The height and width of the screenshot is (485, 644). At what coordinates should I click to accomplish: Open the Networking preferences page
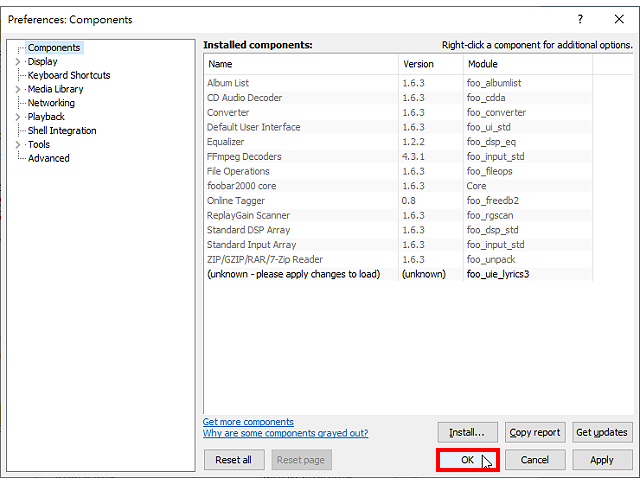point(51,103)
